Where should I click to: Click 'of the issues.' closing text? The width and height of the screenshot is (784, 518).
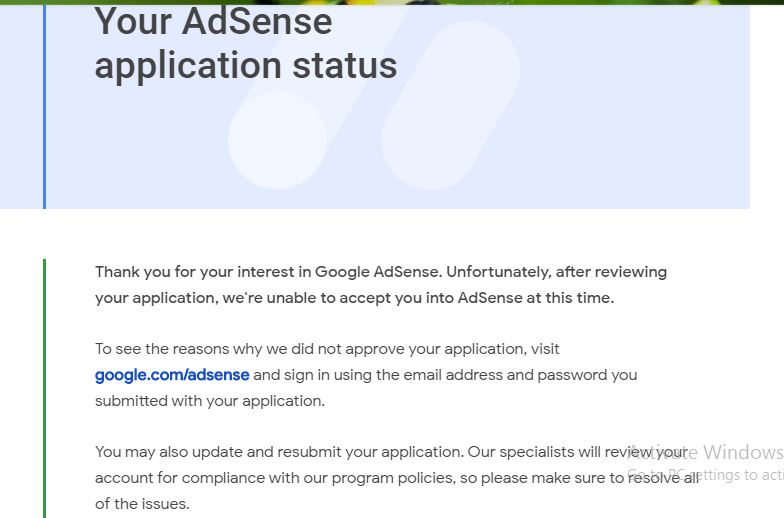142,504
